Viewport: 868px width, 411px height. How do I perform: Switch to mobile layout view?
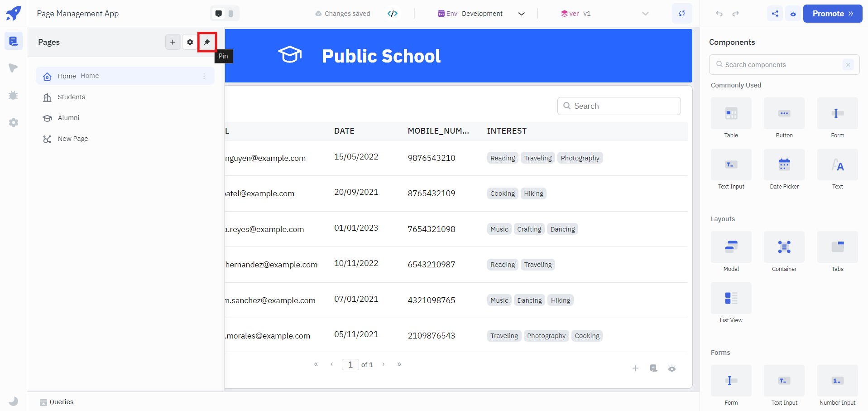pos(231,14)
